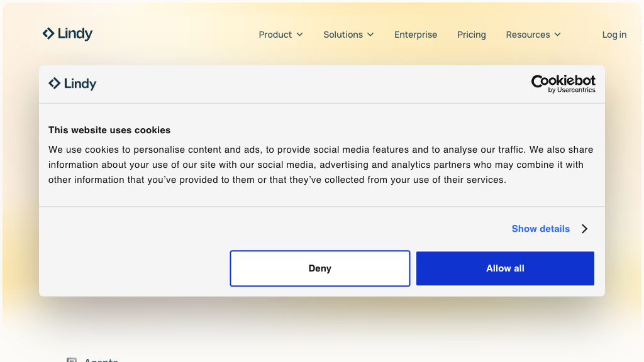The image size is (644, 362).
Task: Click the Log in link
Action: click(x=614, y=35)
